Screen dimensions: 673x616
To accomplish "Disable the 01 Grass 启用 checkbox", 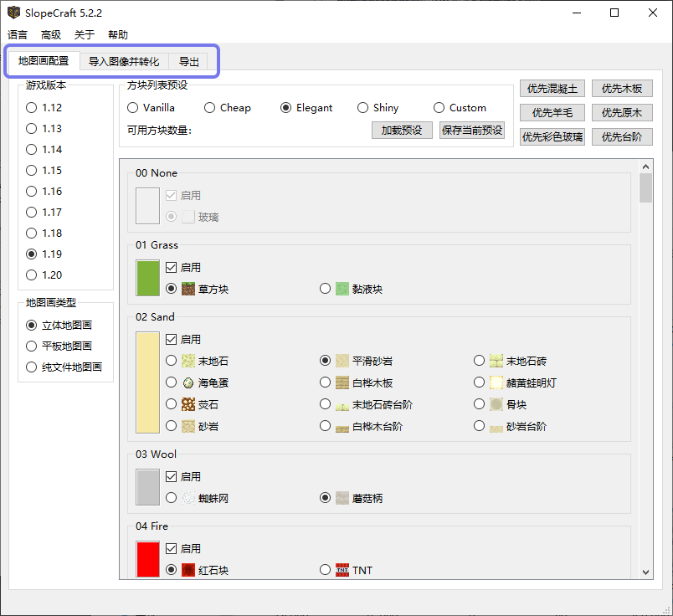I will coord(172,268).
